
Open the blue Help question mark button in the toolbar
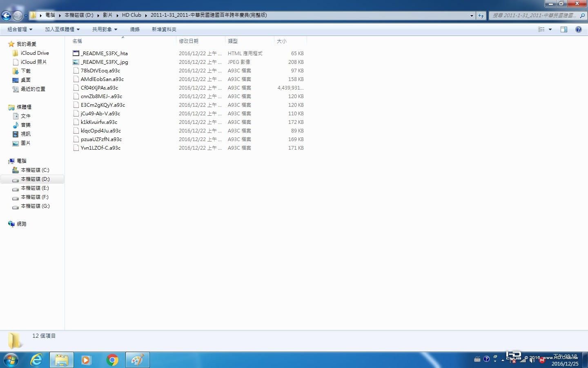(x=579, y=29)
